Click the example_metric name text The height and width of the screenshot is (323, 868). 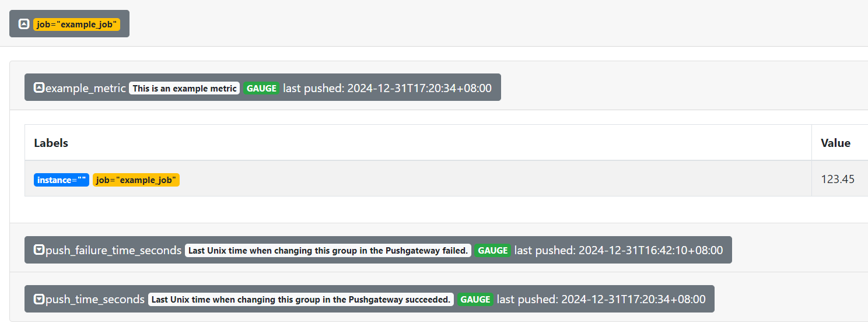click(x=86, y=88)
